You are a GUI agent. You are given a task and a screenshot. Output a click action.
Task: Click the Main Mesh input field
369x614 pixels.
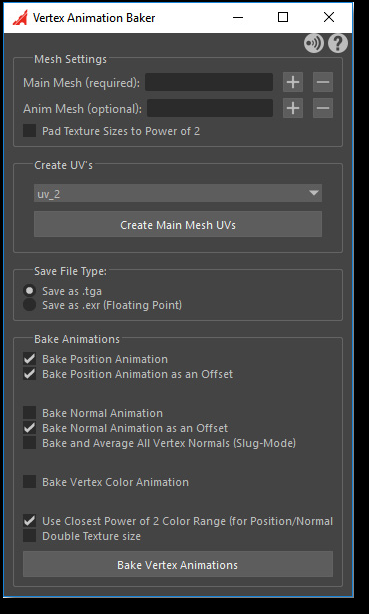[209, 82]
